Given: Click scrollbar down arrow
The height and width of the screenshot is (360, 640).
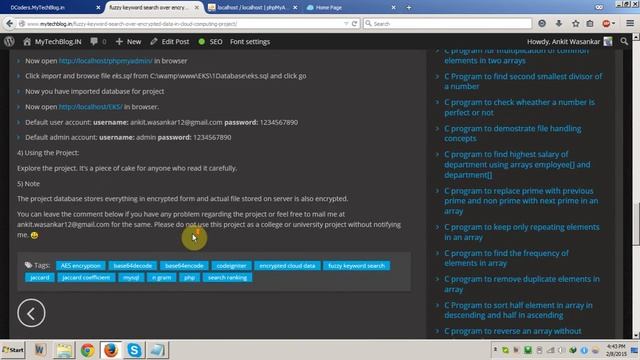Looking at the screenshot, I should tap(636, 335).
